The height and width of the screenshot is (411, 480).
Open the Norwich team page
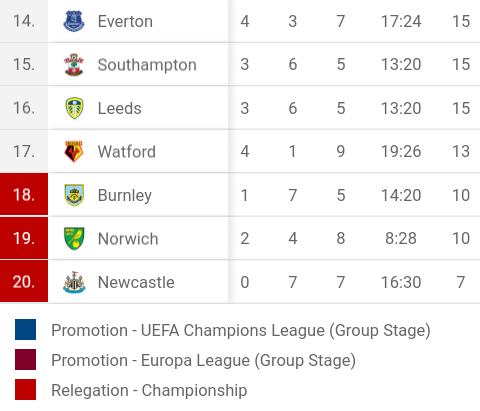click(x=128, y=239)
